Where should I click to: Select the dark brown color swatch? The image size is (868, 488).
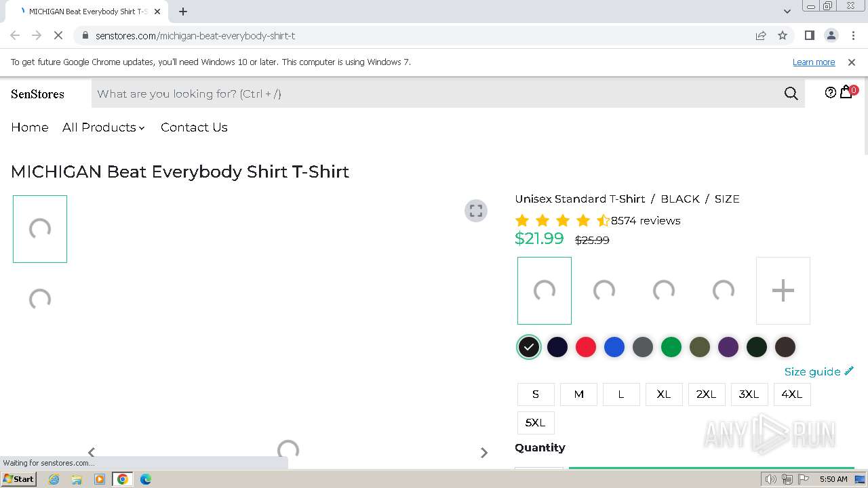pos(785,347)
